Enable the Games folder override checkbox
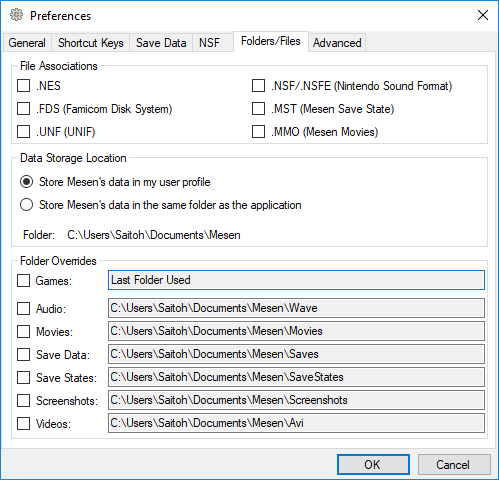Viewport: 499px width, 480px height. [23, 280]
